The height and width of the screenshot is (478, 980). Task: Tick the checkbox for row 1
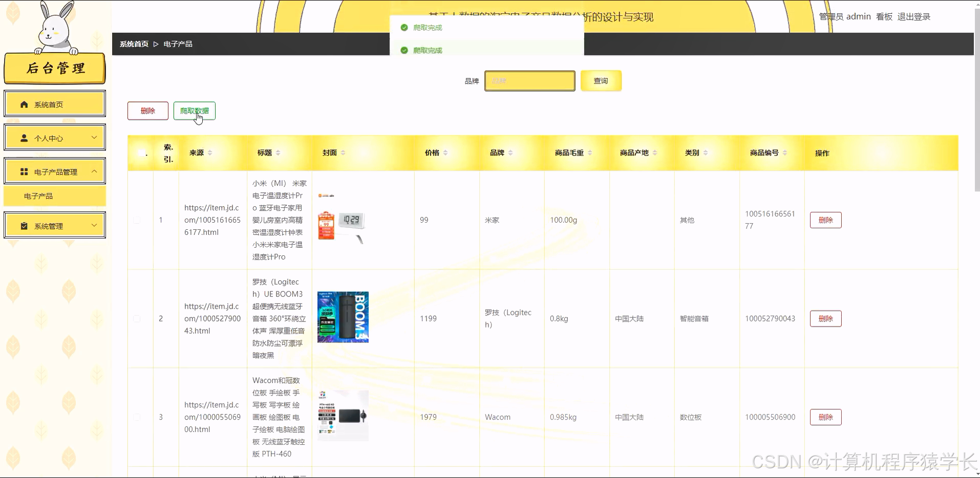coord(137,220)
